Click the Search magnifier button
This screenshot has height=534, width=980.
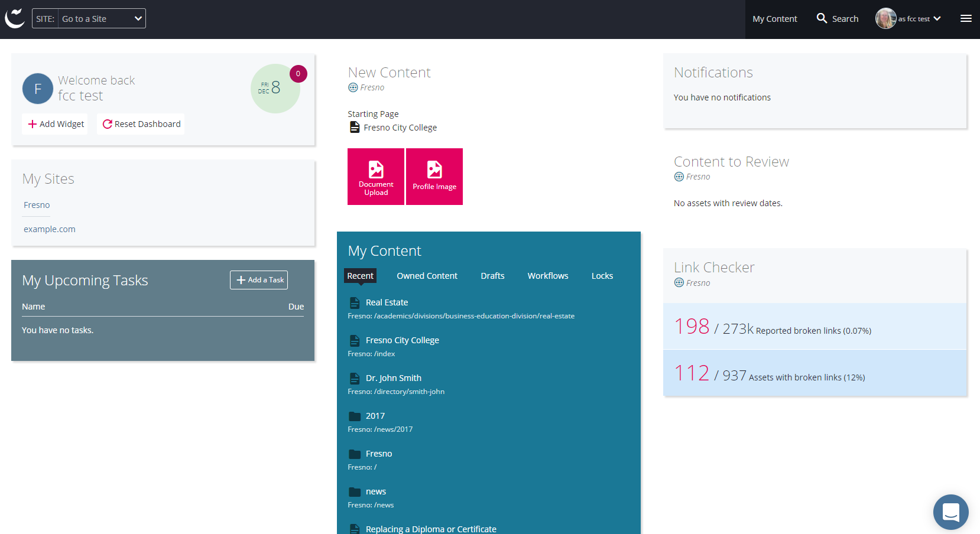pos(838,19)
